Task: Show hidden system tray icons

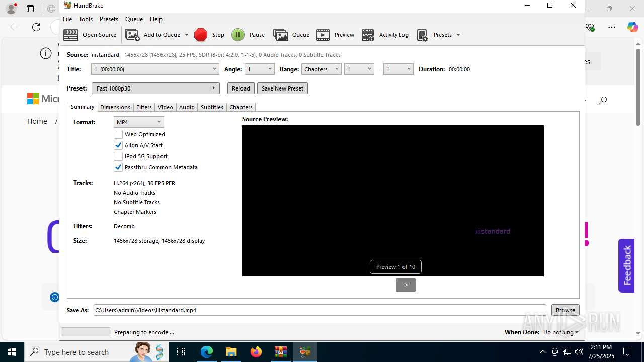Action: click(542, 352)
